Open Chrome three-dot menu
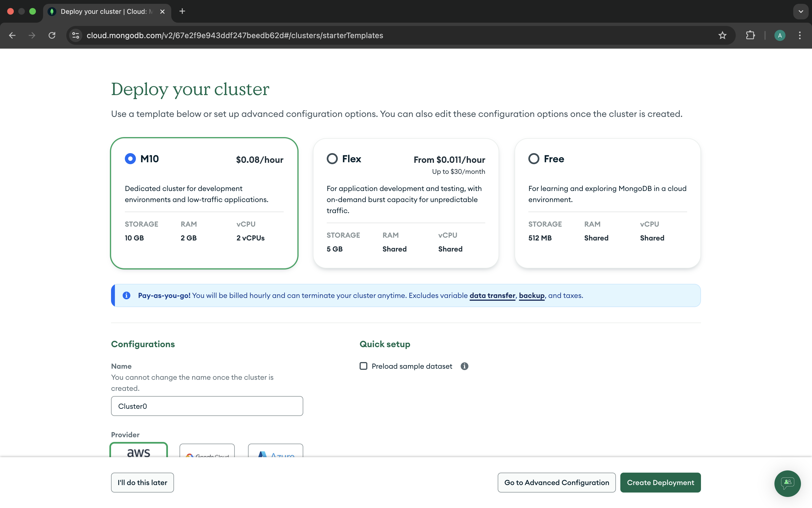The height and width of the screenshot is (508, 812). point(800,35)
